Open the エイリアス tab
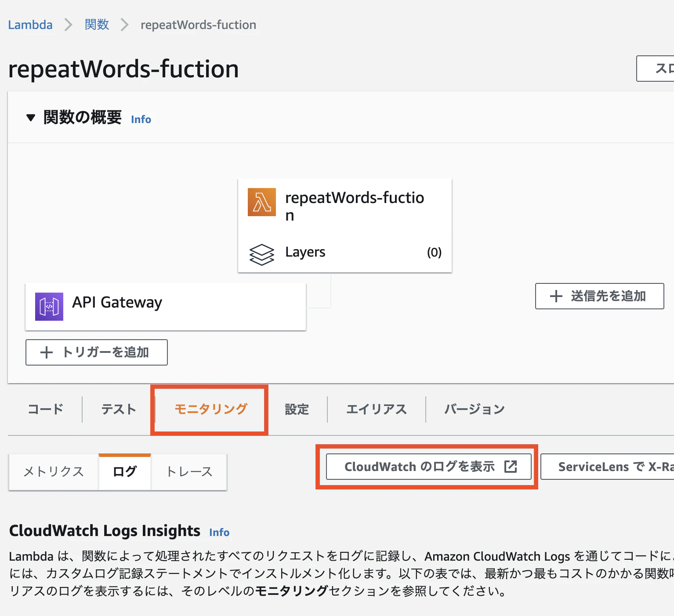This screenshot has height=616, width=674. pos(377,409)
